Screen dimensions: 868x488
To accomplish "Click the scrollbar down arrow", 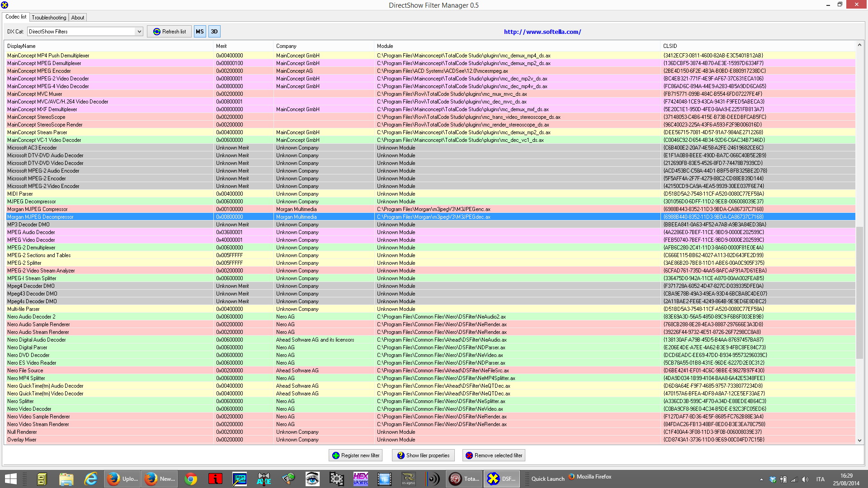I will (859, 441).
